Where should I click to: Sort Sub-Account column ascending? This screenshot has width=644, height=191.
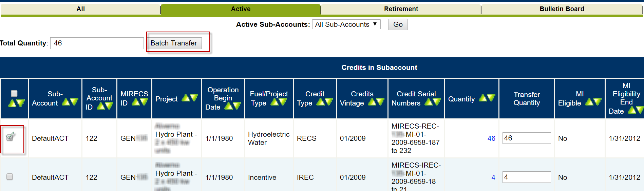pos(66,102)
